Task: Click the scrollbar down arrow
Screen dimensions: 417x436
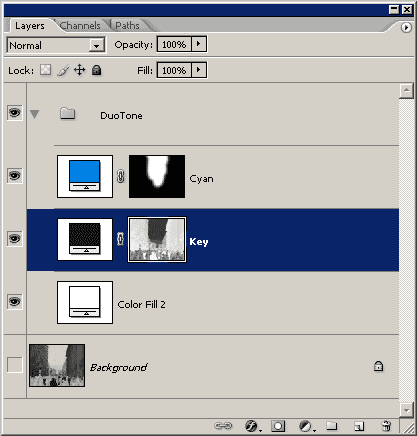Action: click(x=406, y=410)
